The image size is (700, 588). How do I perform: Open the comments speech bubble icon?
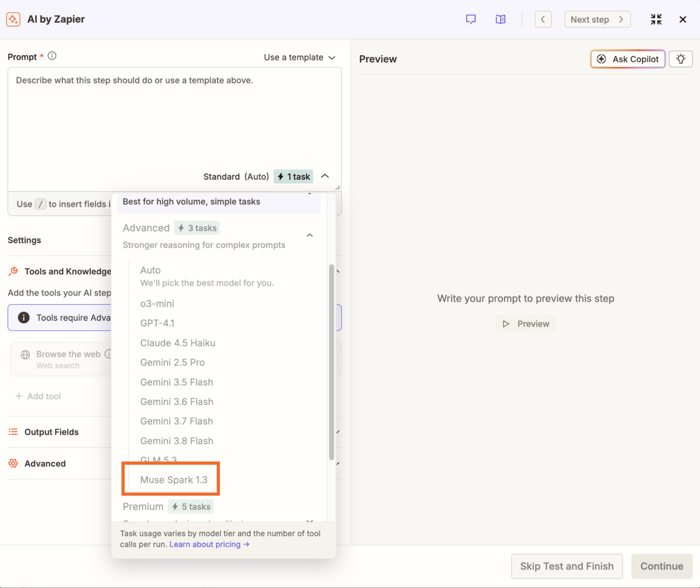coord(471,19)
